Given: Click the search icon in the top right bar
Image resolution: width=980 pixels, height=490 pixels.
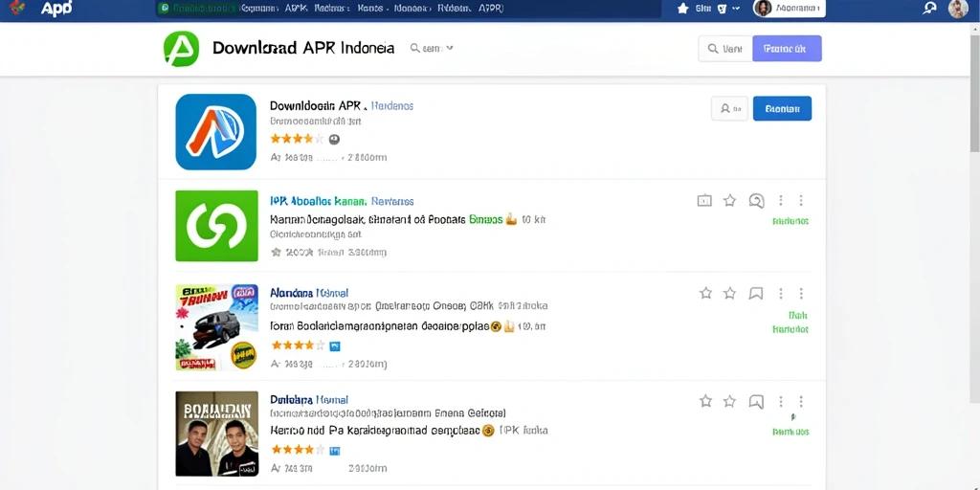Looking at the screenshot, I should tap(929, 8).
